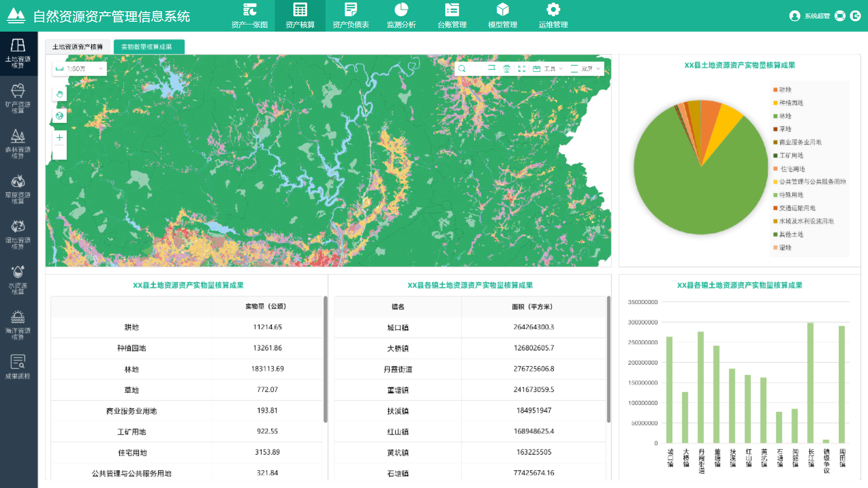Toggle 耕地 series in pie chart legend
Screen dimensions: 868x488
tap(785, 89)
